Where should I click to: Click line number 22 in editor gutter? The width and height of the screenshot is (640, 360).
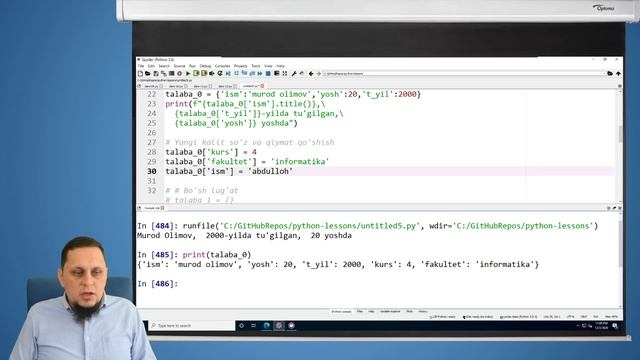pyautogui.click(x=151, y=94)
